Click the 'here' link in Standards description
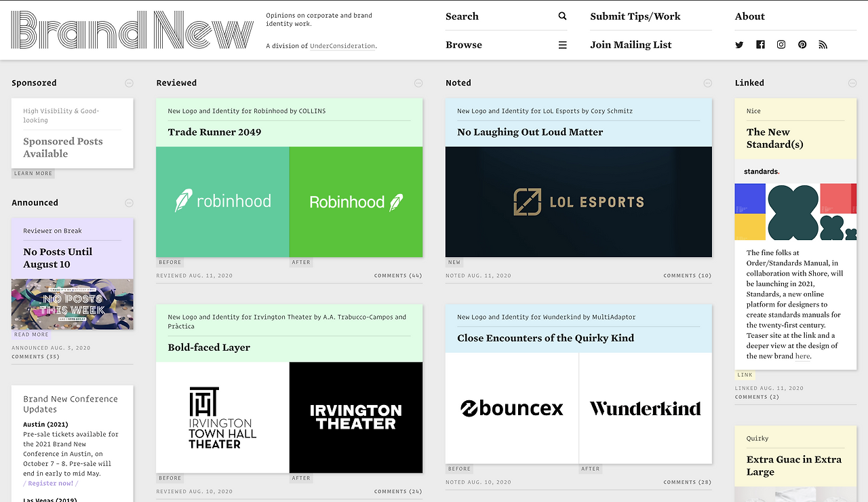The height and width of the screenshot is (502, 868). tap(803, 356)
